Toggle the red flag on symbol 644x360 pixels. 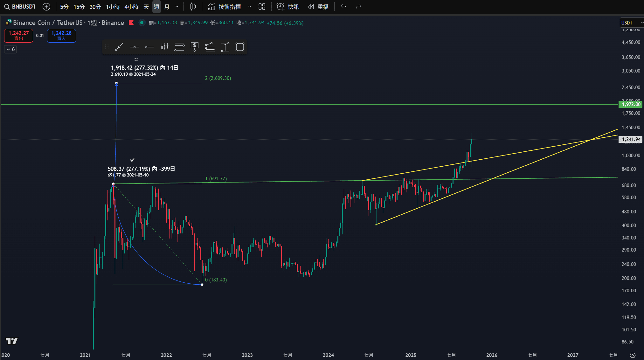(x=131, y=23)
